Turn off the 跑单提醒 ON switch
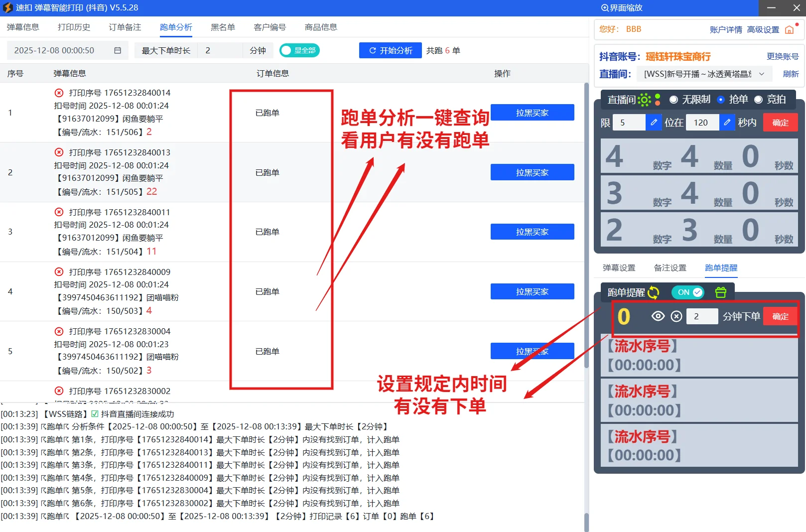The width and height of the screenshot is (806, 532). click(x=688, y=292)
